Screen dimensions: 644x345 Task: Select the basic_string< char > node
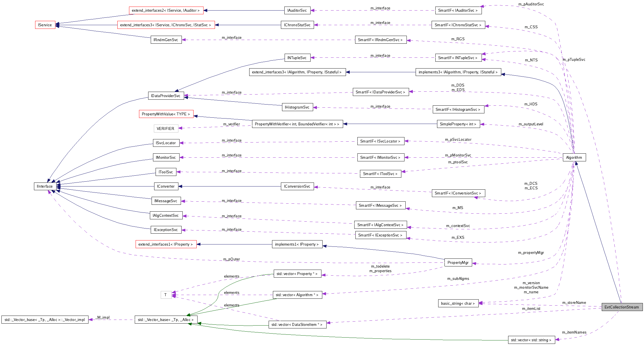tap(458, 303)
